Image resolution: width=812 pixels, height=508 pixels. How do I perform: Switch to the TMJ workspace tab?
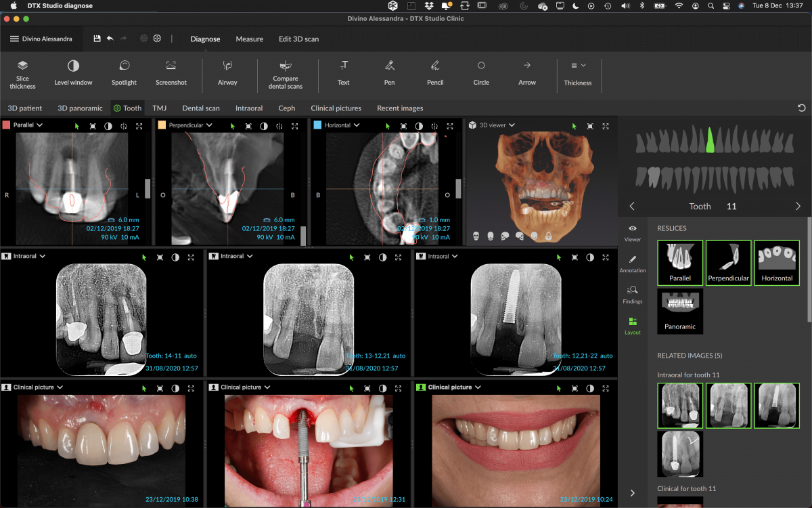[x=159, y=108]
